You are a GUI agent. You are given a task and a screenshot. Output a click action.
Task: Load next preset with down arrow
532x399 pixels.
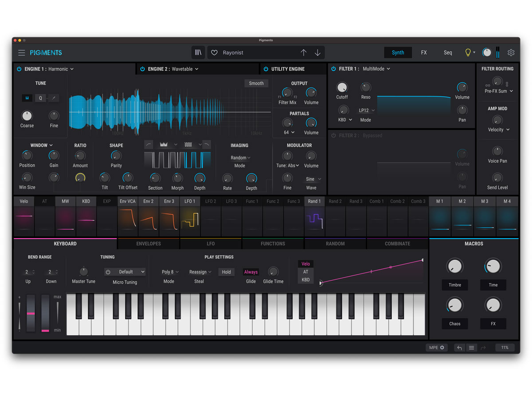(x=317, y=53)
